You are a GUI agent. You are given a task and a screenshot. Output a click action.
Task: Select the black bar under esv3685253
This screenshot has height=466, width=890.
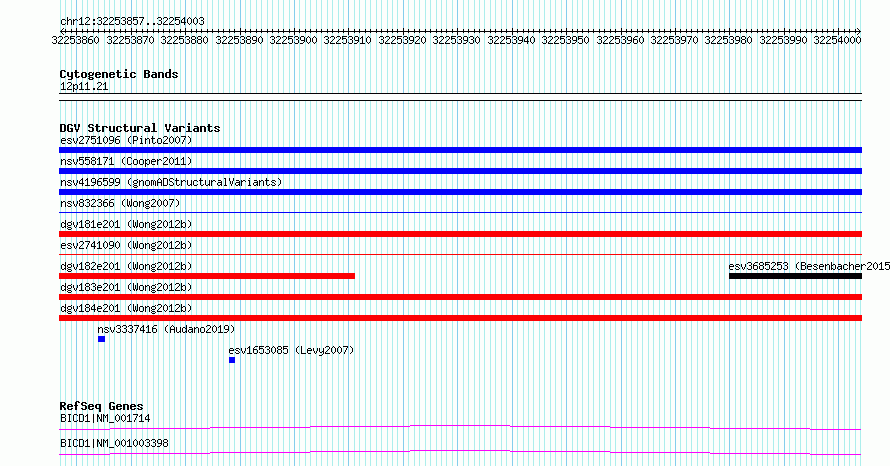pos(795,276)
